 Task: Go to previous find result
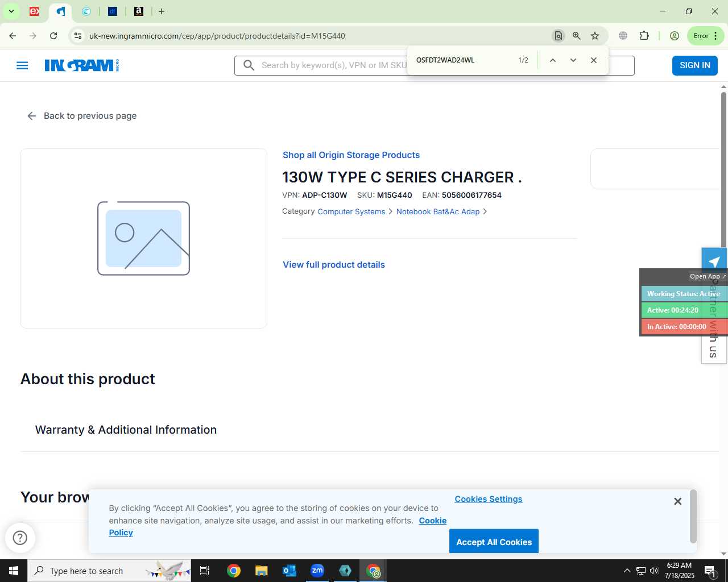click(552, 60)
